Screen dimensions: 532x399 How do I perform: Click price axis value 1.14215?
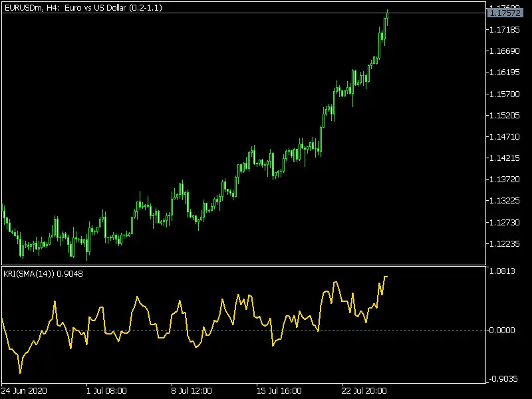[x=505, y=158]
